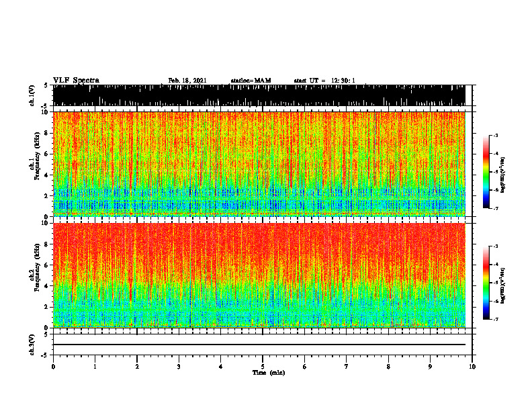Click the "6" frequency tick of ch.1 spectrogram
The height and width of the screenshot is (411, 532).
coord(47,154)
